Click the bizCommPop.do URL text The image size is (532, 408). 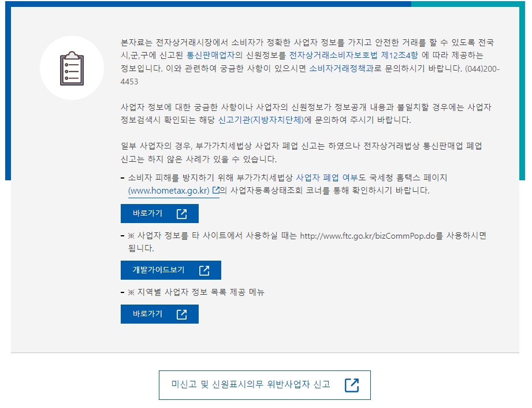click(367, 236)
